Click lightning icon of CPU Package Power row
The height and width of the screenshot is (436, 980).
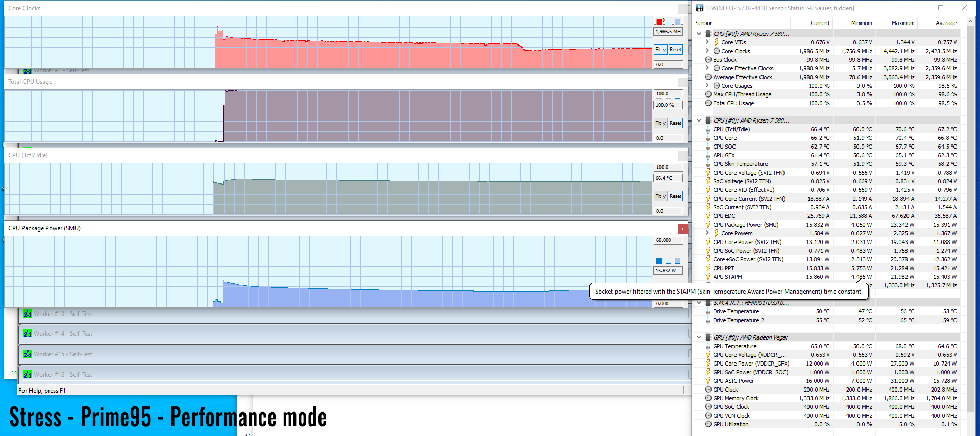pos(708,225)
